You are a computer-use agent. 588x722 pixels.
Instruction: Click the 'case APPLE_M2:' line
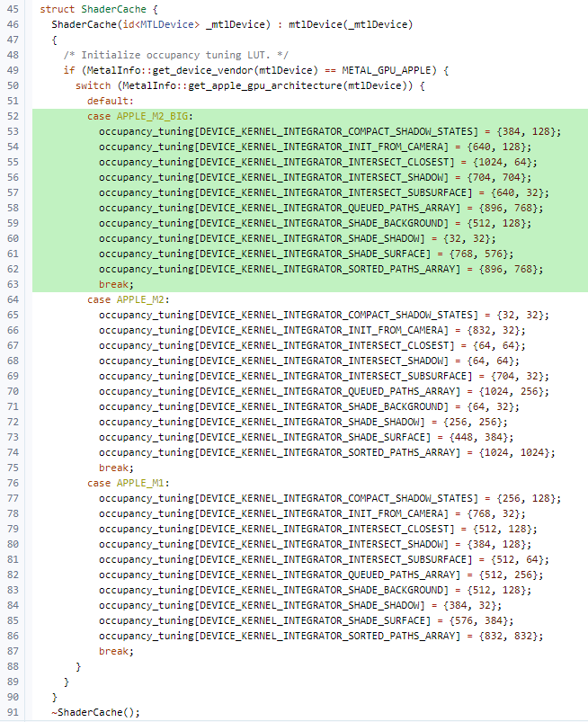coord(129,299)
